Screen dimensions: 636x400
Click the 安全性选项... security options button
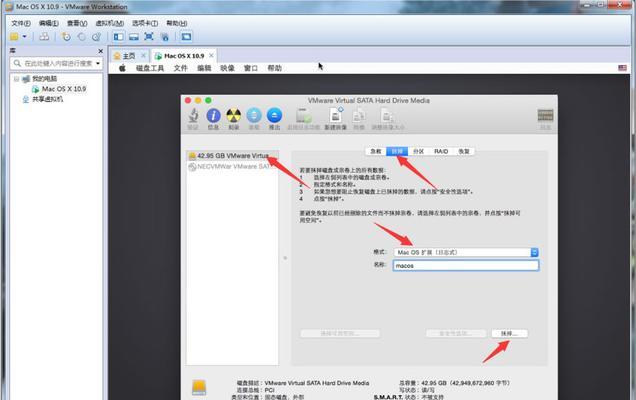pyautogui.click(x=456, y=333)
